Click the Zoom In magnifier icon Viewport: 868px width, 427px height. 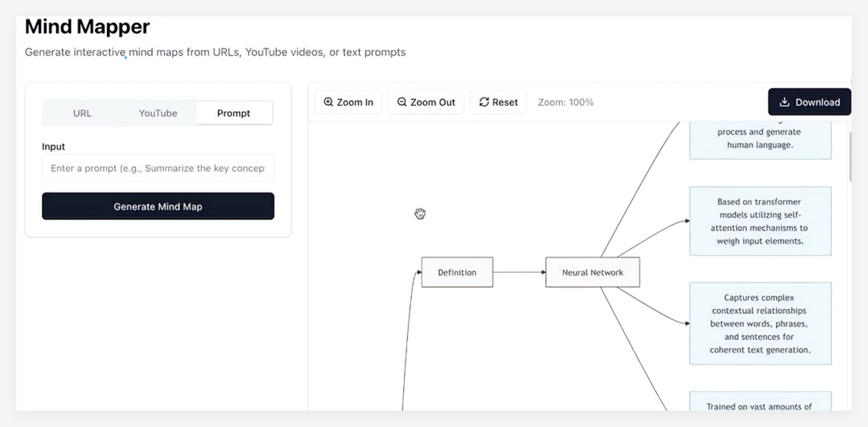(328, 102)
